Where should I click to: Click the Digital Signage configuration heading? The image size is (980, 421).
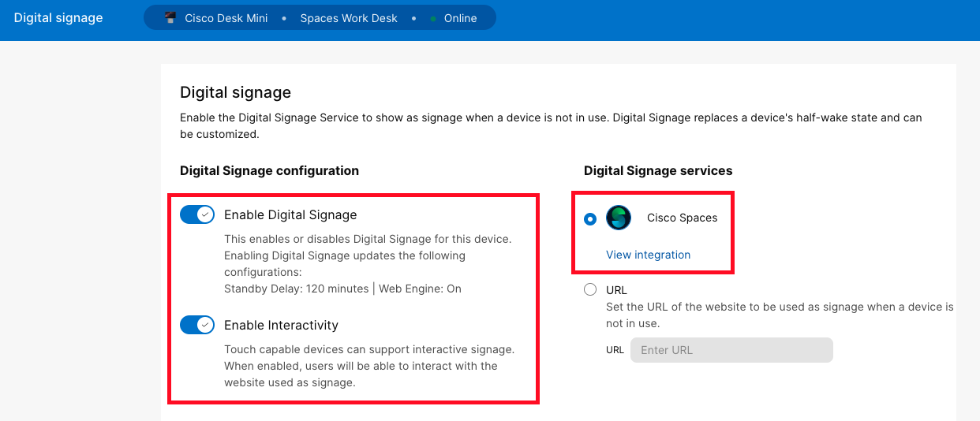[269, 170]
